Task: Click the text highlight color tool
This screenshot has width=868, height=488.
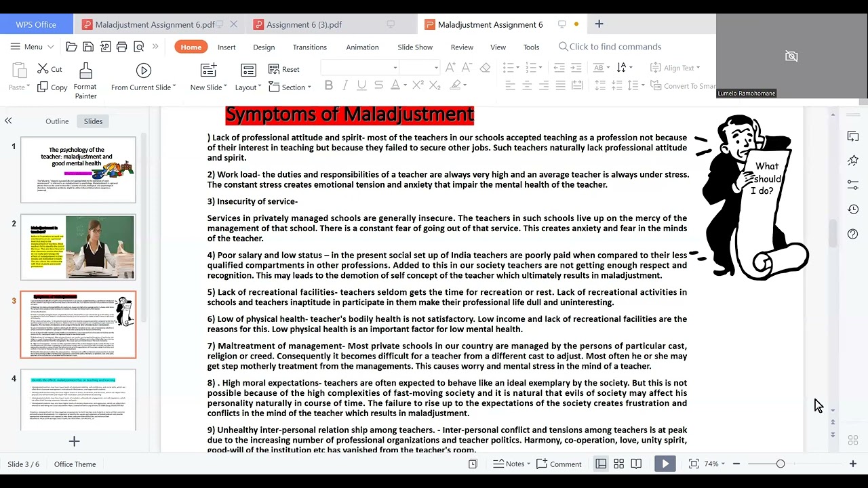Action: click(456, 85)
